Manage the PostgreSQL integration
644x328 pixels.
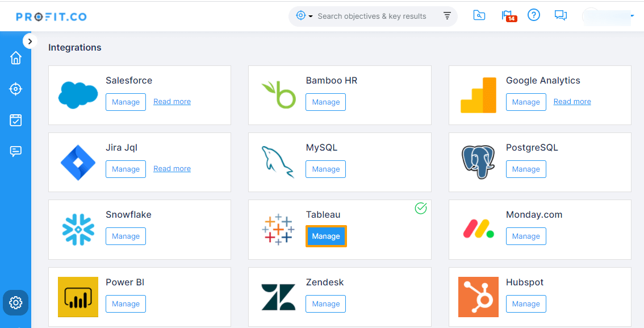point(526,169)
